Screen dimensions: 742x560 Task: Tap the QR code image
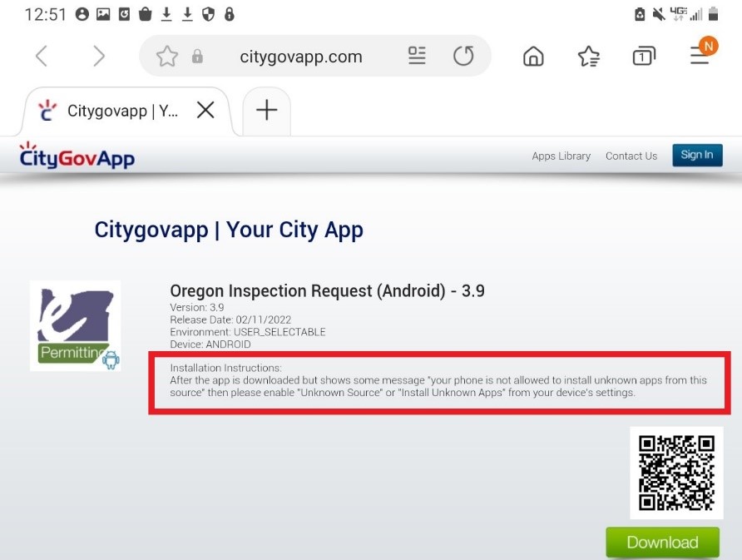click(676, 473)
